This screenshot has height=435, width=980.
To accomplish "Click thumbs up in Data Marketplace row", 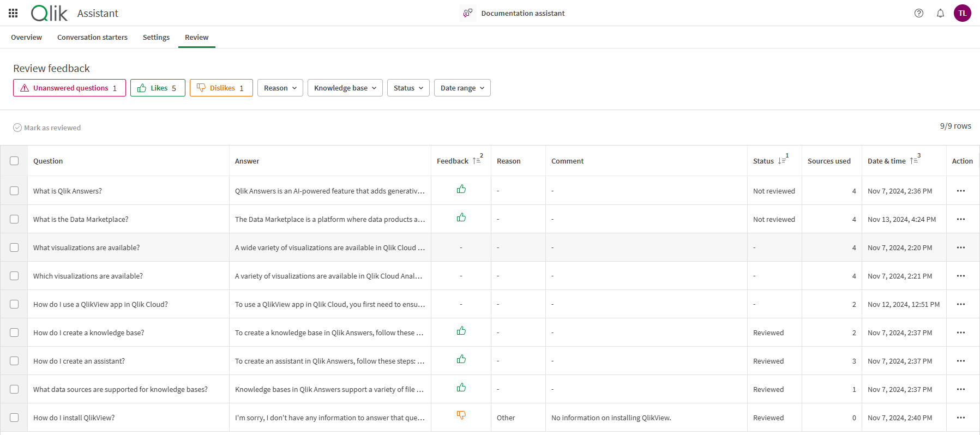I will click(461, 217).
